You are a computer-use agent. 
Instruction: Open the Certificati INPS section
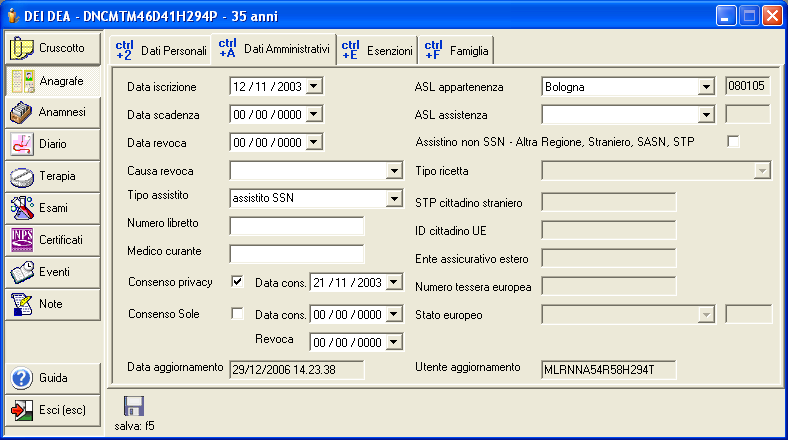tap(52, 241)
